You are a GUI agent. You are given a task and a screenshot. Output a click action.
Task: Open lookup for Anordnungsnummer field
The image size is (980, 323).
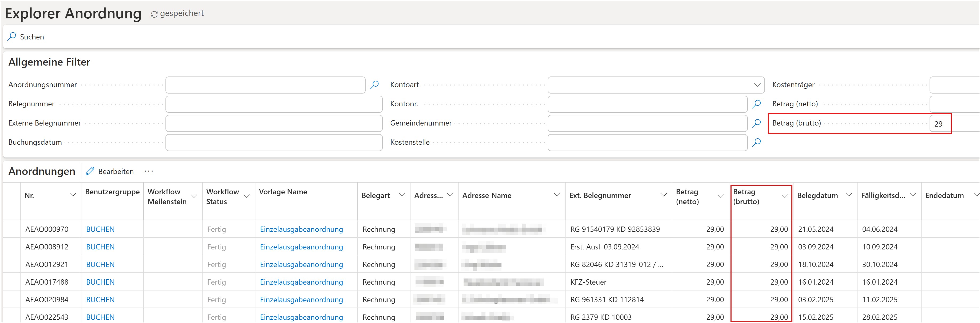[374, 84]
